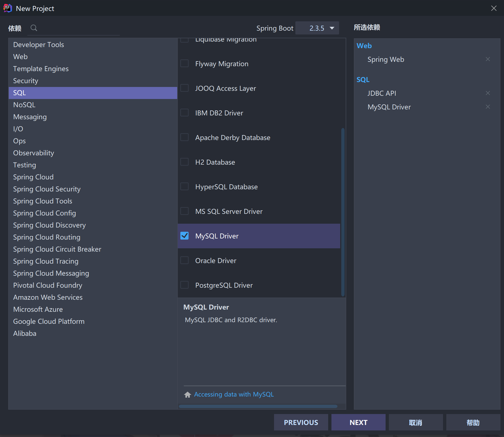Open Google Cloud Platform category

pos(93,321)
